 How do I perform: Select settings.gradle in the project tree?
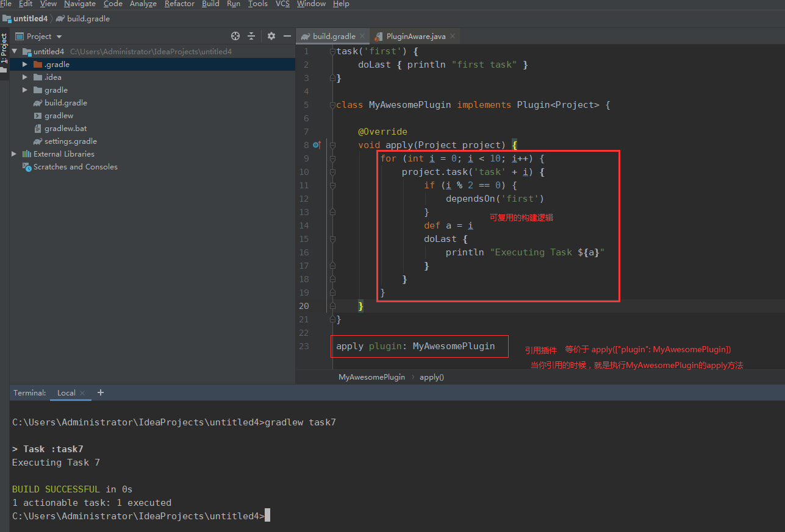(71, 141)
